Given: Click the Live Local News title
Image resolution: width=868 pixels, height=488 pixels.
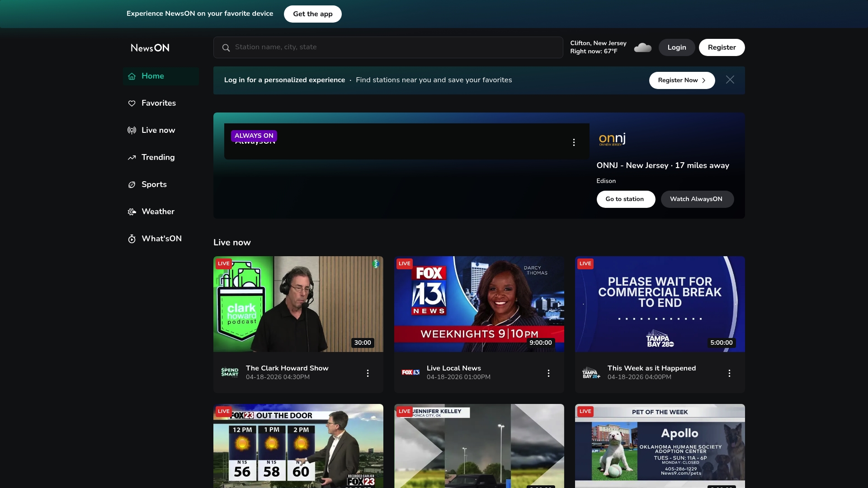Looking at the screenshot, I should coord(454,368).
